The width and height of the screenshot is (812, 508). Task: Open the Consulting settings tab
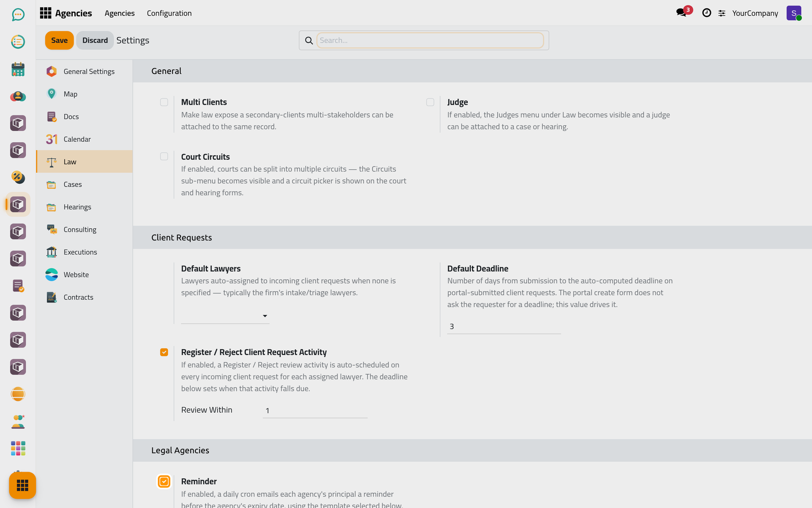[x=85, y=229]
